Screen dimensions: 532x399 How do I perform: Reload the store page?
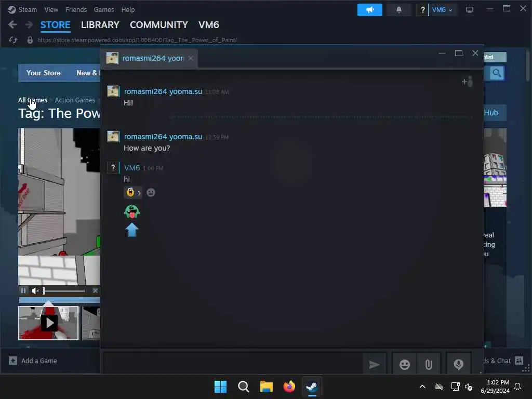pyautogui.click(x=13, y=40)
